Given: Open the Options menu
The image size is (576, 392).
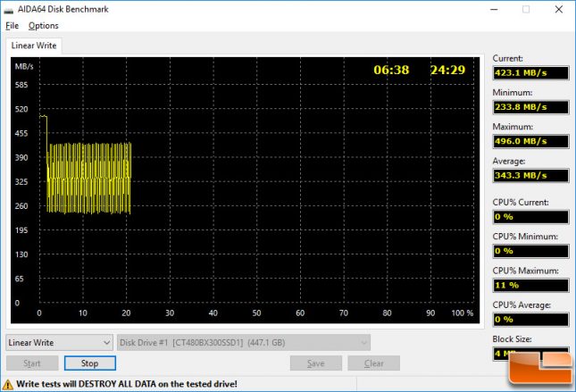Looking at the screenshot, I should click(44, 26).
